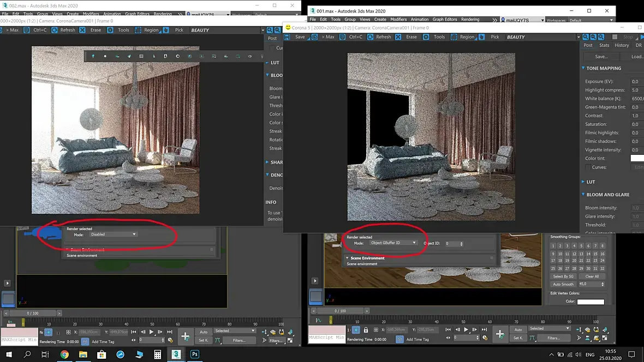Switch to Stats tab in Corona frame buffer
The height and width of the screenshot is (362, 644).
[604, 45]
